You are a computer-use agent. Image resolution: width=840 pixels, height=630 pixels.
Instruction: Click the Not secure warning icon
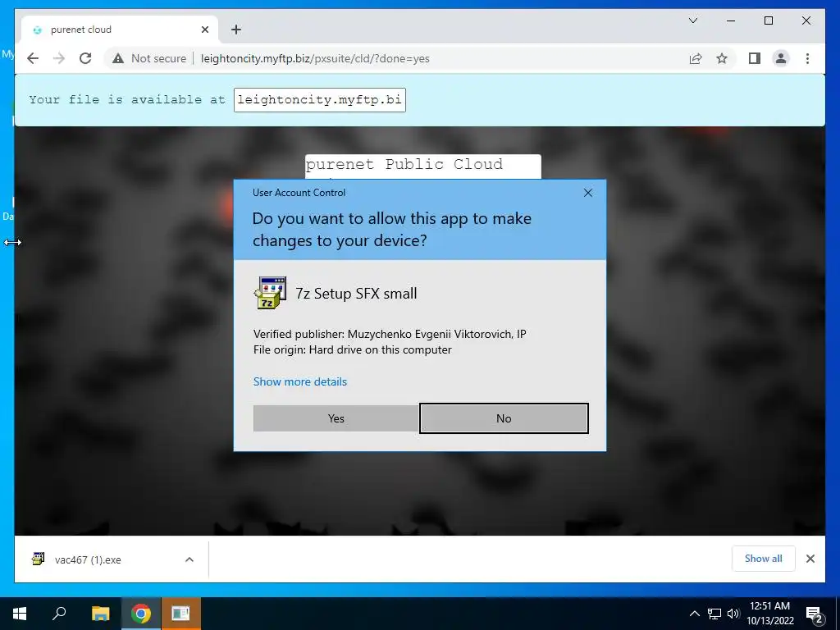point(118,58)
